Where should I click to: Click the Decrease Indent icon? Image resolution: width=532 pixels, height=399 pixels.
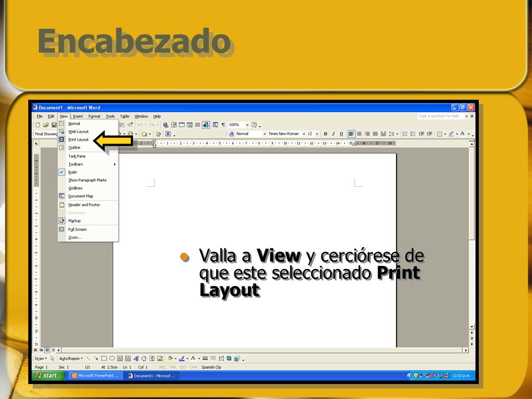[421, 134]
